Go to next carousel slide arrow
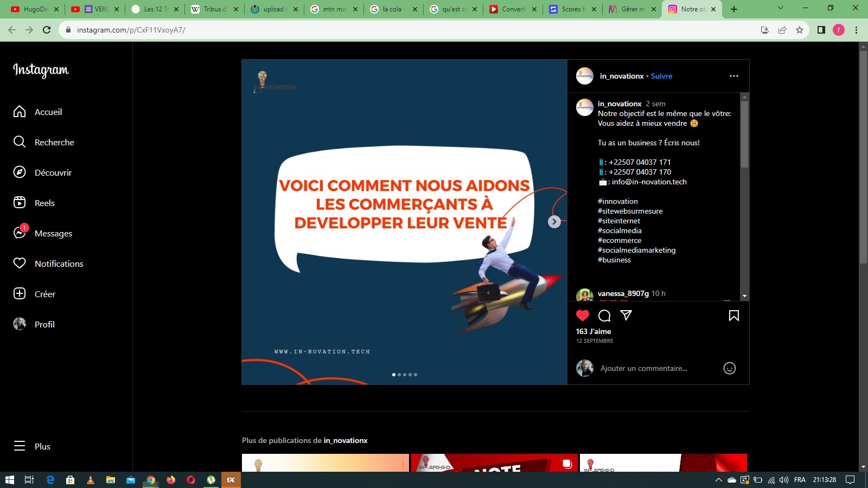868x488 pixels. (554, 222)
